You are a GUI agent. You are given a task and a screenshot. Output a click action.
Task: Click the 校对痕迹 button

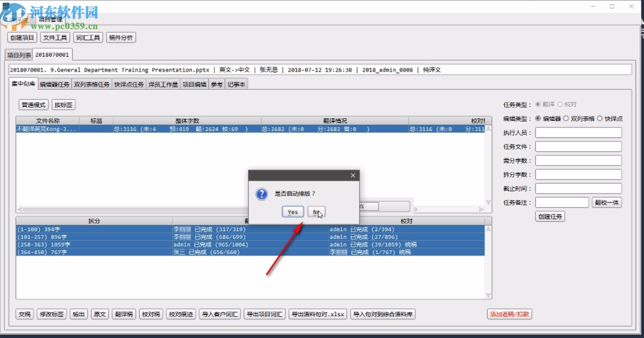point(181,314)
